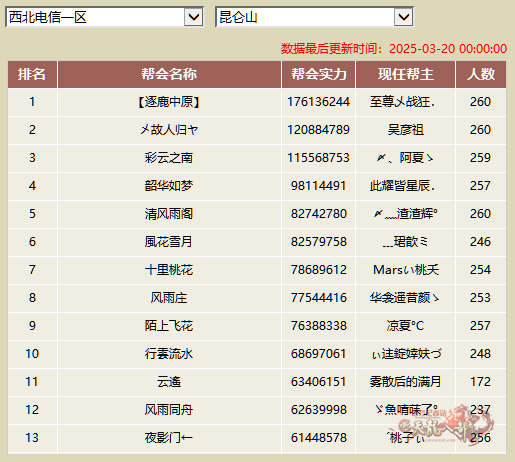515x462 pixels.
Task: Open the 昆仑山 server dropdown
Action: click(314, 17)
